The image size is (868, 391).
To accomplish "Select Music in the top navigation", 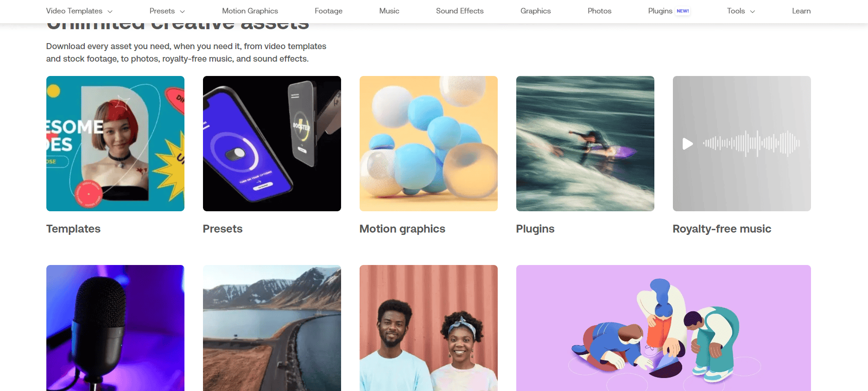I will 389,11.
